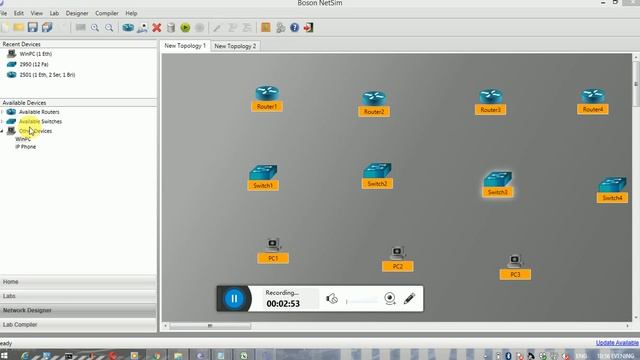
Task: Select the PC3 device icon
Action: point(515,267)
